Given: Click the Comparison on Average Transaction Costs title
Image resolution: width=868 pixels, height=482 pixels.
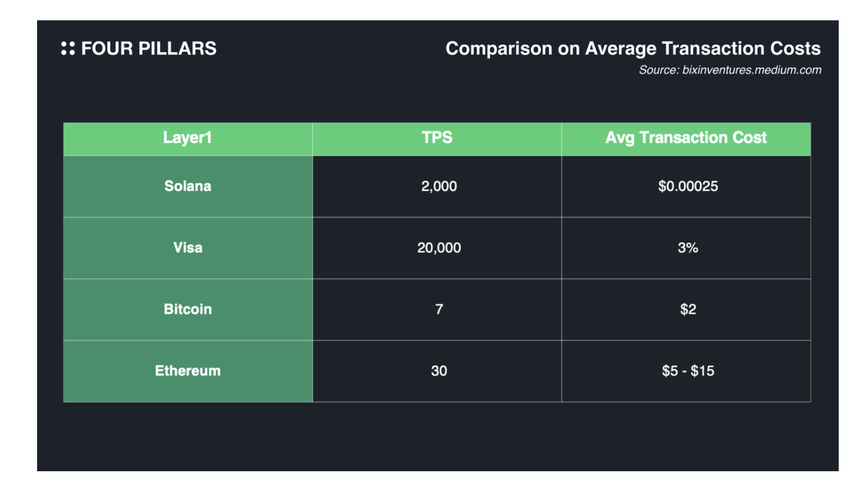Looking at the screenshot, I should click(633, 48).
